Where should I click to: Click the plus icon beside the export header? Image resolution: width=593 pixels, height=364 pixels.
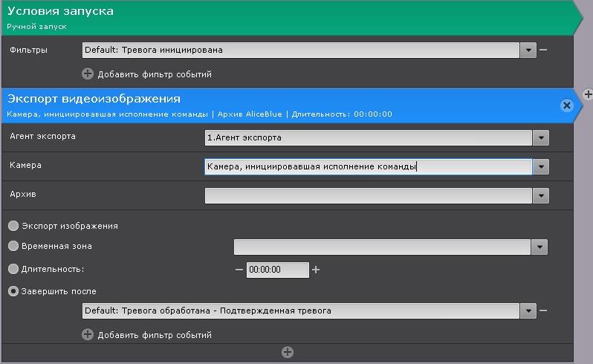coord(587,94)
